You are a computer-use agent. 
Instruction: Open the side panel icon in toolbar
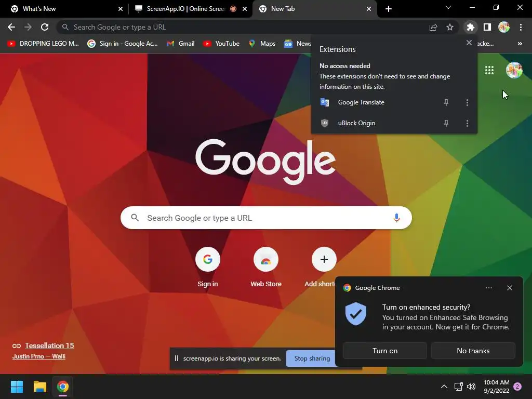pyautogui.click(x=487, y=27)
